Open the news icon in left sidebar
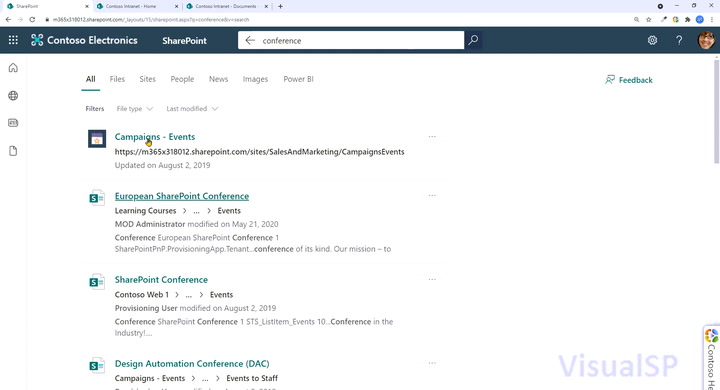Viewport: 720px width, 390px height. coord(13,123)
